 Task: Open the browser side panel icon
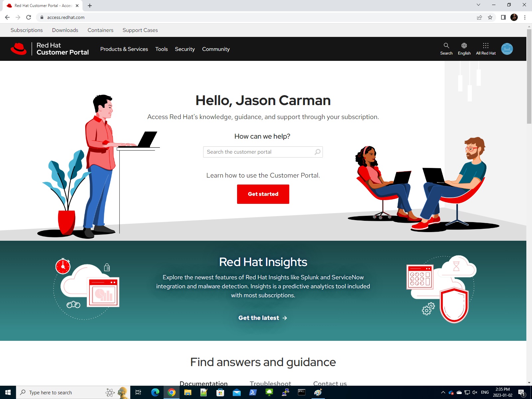coord(503,17)
